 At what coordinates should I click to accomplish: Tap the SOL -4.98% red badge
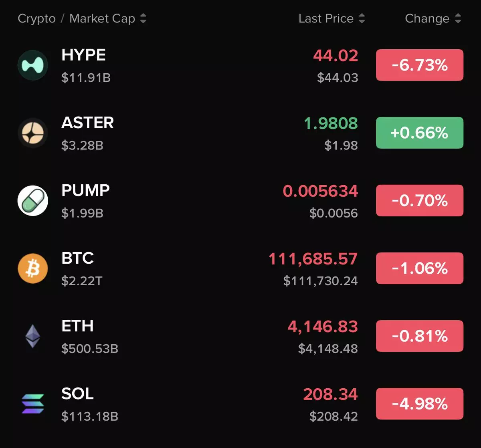pos(420,404)
